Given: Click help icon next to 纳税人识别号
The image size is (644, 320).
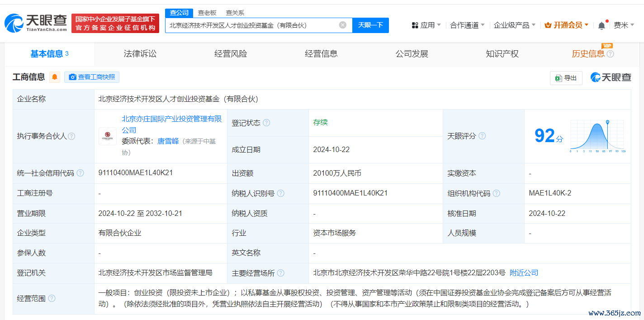Looking at the screenshot, I should tap(280, 193).
